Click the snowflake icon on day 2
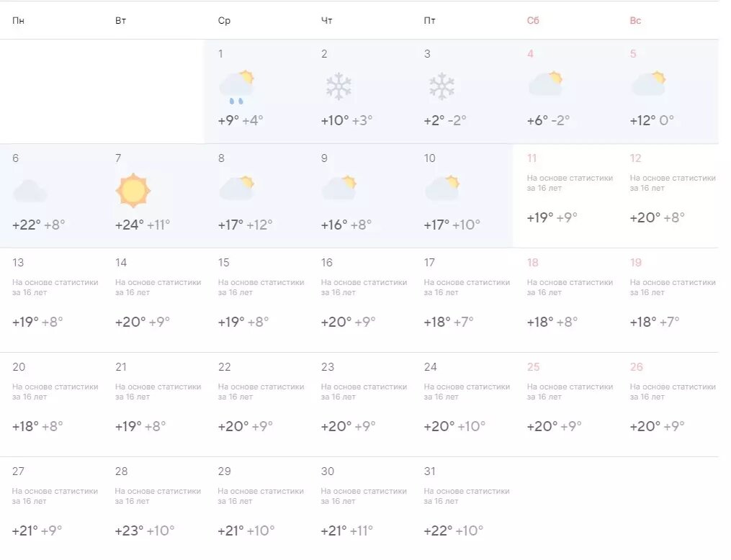Screen dimensions: 731x560 tap(338, 86)
